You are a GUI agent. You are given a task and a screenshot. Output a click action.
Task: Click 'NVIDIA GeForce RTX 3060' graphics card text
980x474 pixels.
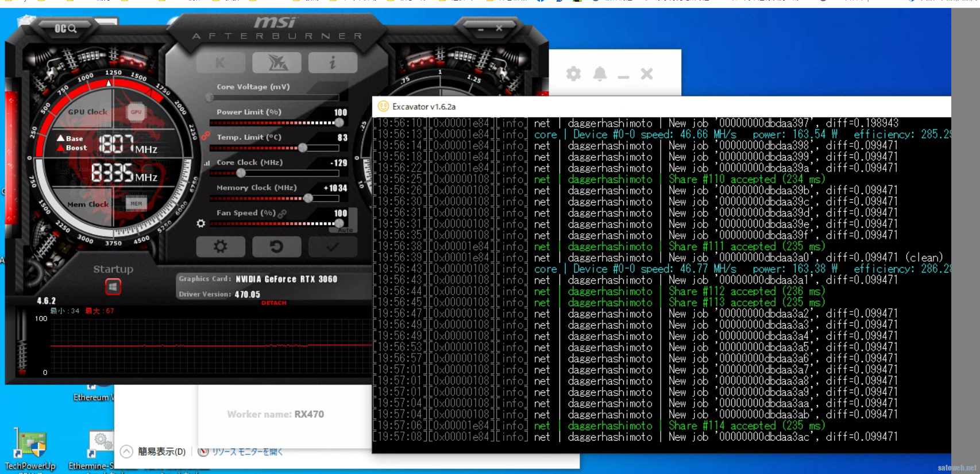point(286,279)
